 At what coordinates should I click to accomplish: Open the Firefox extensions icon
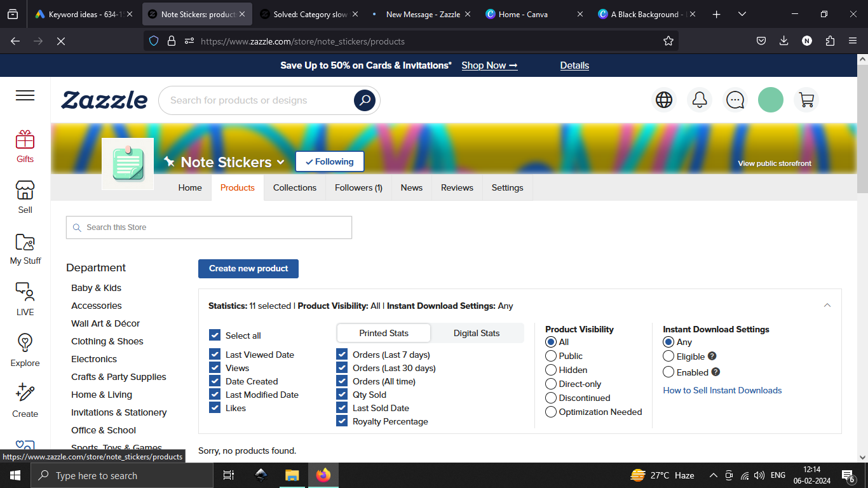pos(830,41)
